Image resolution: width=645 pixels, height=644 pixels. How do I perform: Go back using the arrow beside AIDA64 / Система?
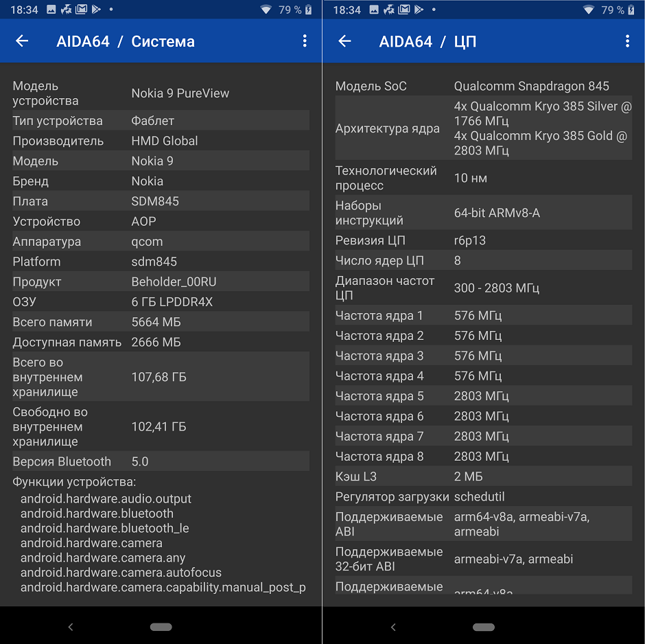click(x=22, y=41)
